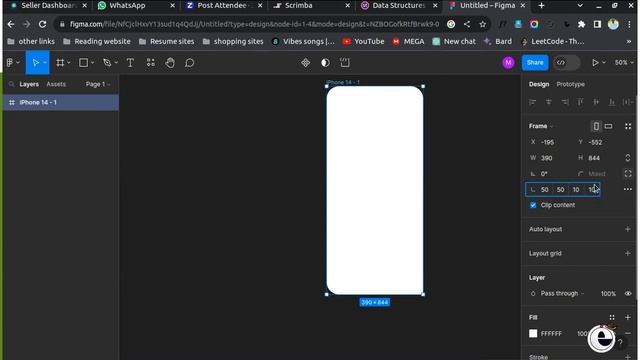Add Layout grid with plus
Screen dimensions: 640x360
pos(628,253)
